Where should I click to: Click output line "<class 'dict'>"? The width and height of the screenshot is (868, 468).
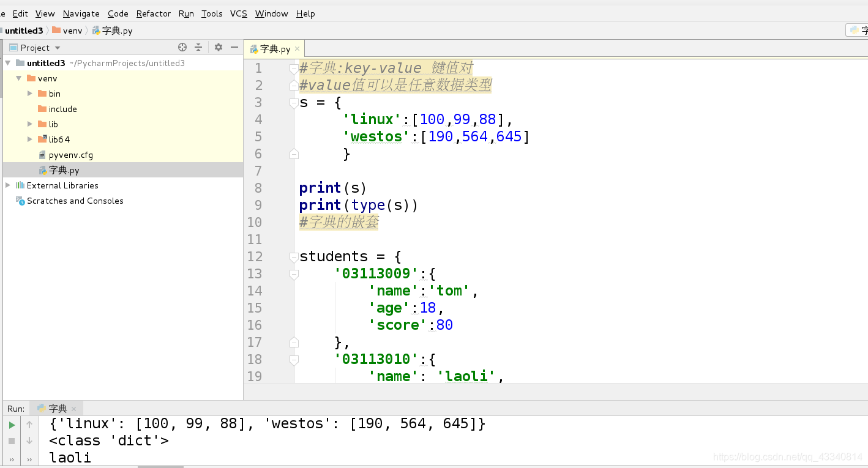coord(109,440)
